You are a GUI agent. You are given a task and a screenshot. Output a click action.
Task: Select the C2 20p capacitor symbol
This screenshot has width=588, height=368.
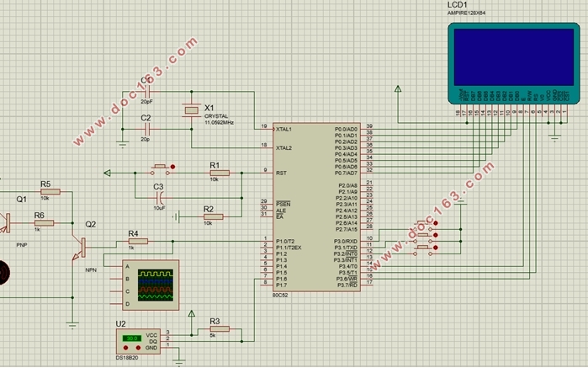coord(147,130)
